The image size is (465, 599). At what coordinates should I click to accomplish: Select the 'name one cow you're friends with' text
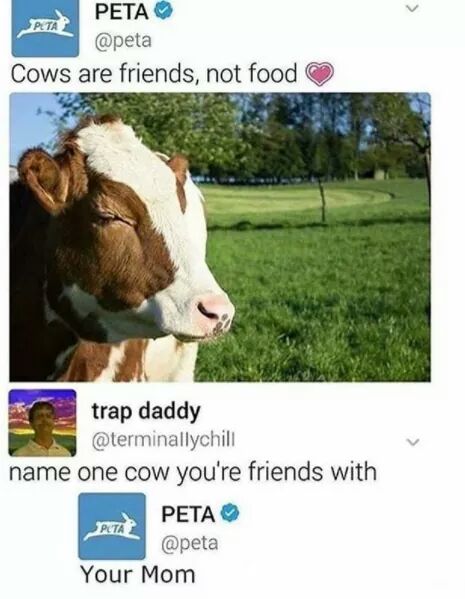[193, 472]
